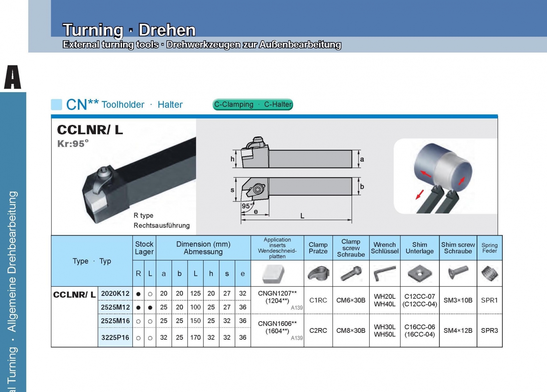Click the shim screw icon

pos(458,272)
